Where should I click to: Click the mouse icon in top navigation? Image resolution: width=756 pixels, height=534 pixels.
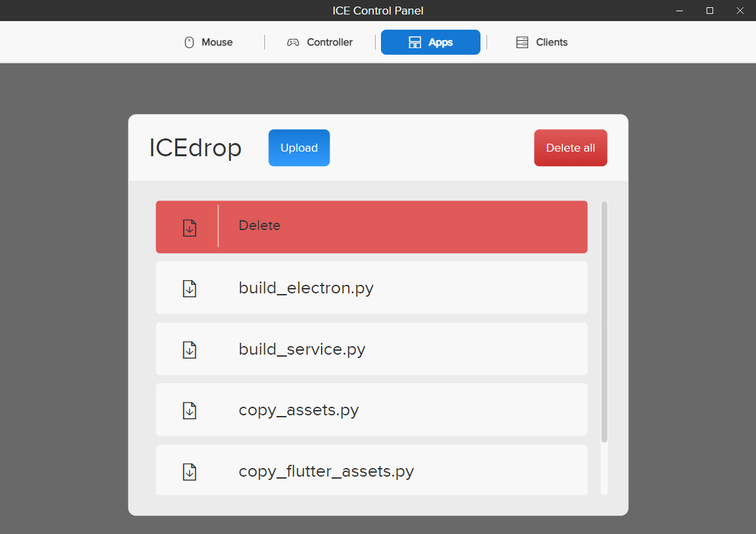[189, 42]
